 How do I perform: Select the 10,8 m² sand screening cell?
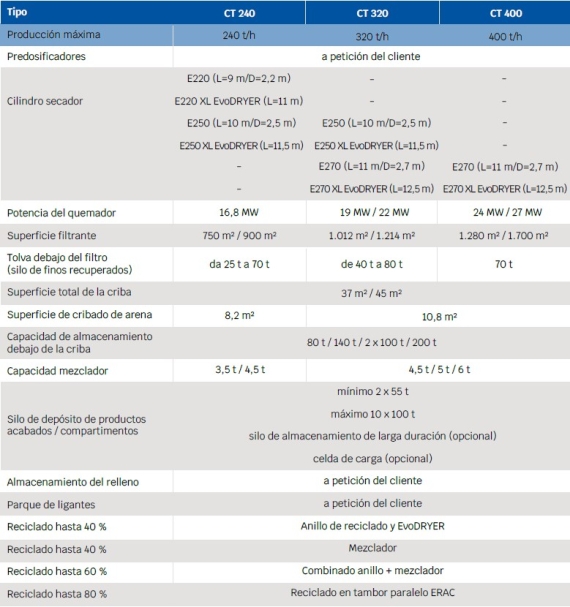click(x=438, y=317)
